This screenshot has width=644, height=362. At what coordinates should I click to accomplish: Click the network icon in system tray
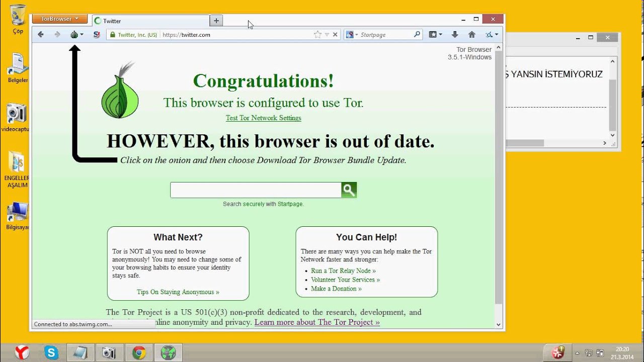click(x=588, y=353)
